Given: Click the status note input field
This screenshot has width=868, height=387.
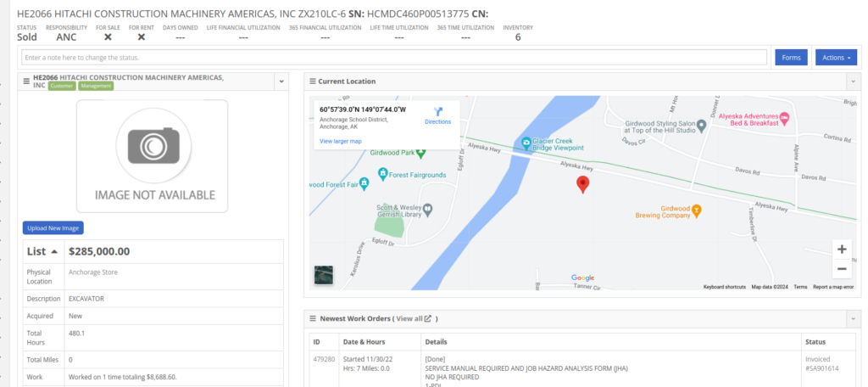Looking at the screenshot, I should pyautogui.click(x=394, y=57).
